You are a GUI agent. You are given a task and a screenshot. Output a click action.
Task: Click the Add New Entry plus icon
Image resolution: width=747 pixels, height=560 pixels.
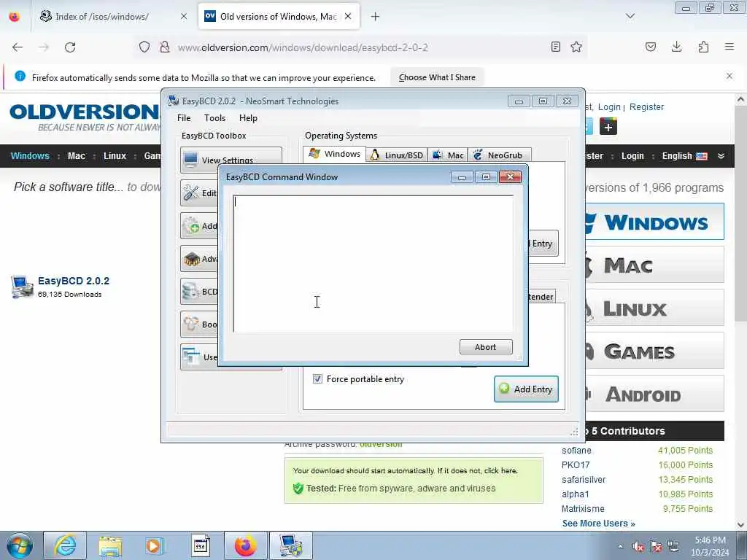pos(192,226)
